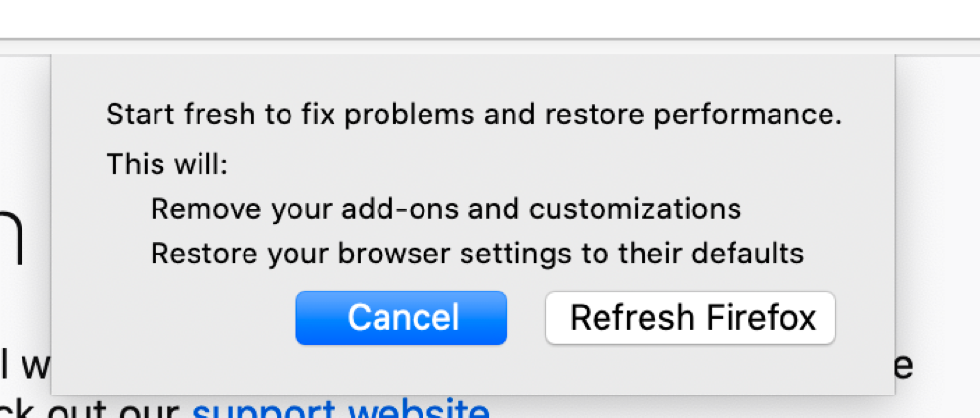Click the blue Cancel button

coord(401,317)
